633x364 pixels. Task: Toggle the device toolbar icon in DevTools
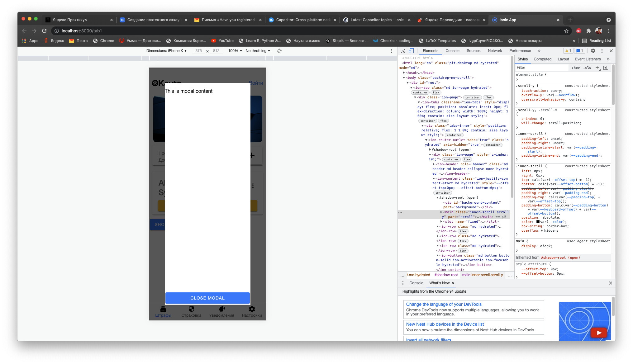pos(411,51)
